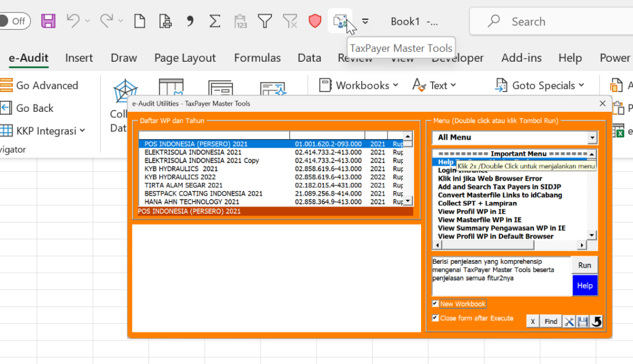
Task: Clear filter with crossed funnel icon
Action: pos(290,21)
